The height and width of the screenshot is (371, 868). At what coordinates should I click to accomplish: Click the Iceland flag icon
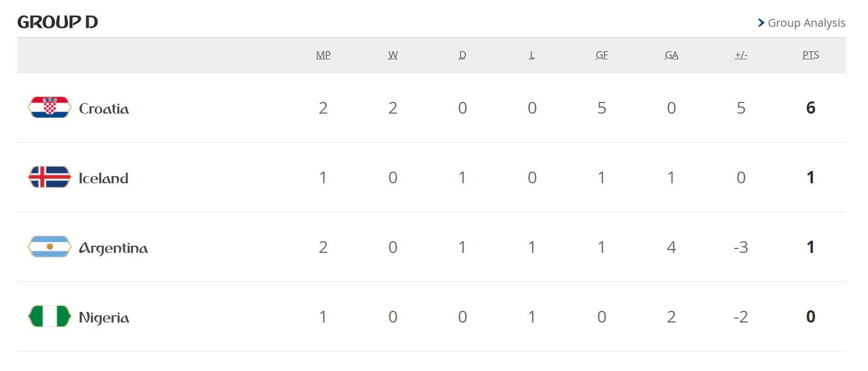point(50,177)
